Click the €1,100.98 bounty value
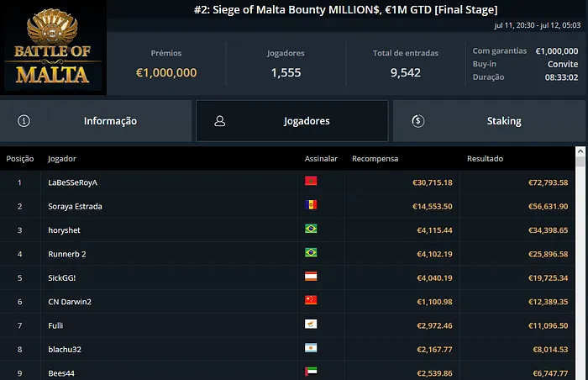Screen dimensions: 588x380 [434, 302]
